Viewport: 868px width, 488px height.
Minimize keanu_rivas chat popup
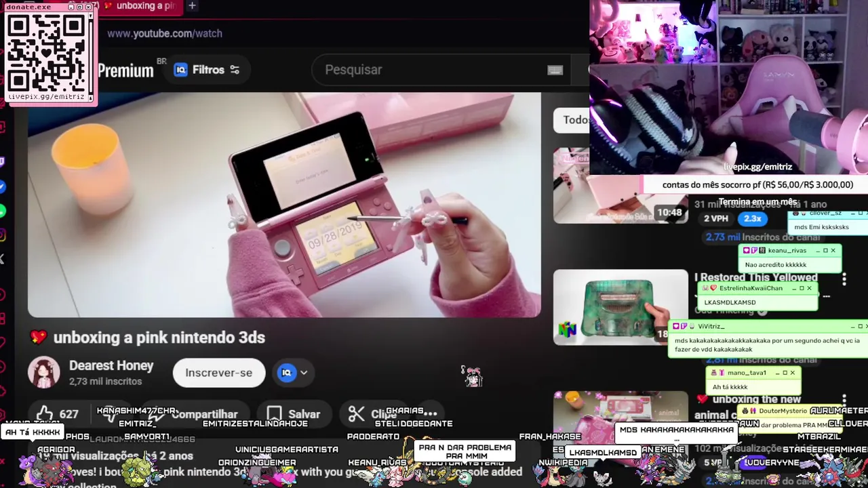[x=817, y=250]
